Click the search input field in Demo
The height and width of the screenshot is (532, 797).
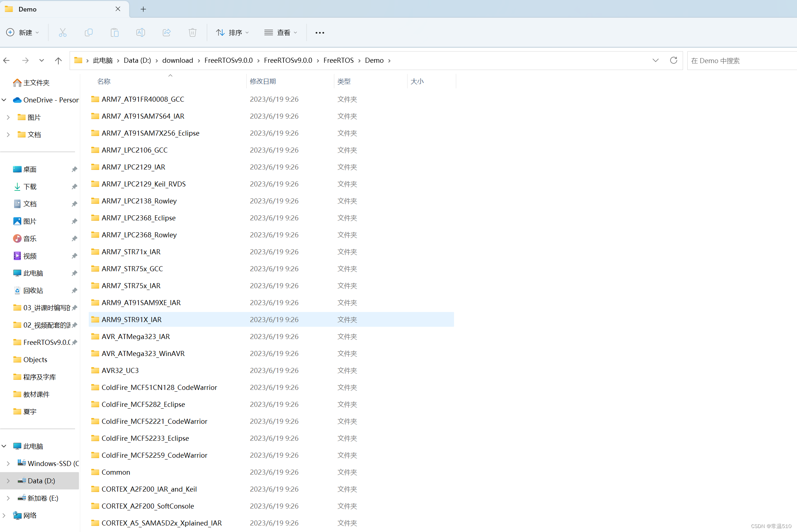point(740,60)
